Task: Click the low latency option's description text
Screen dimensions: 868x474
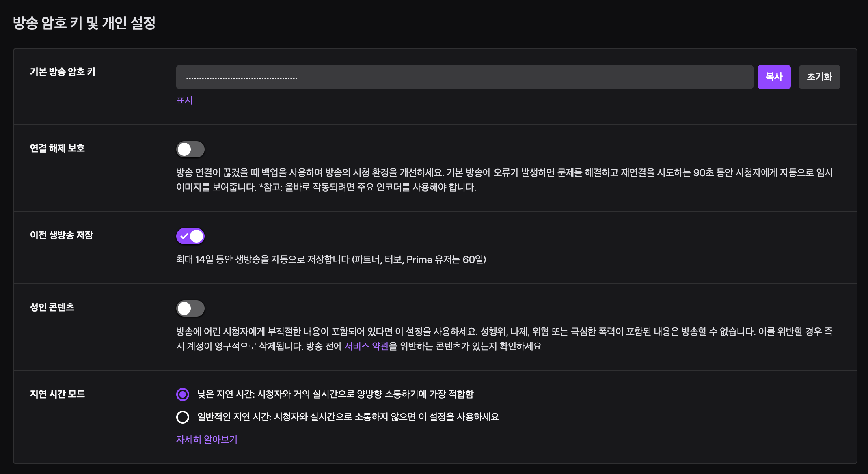Action: tap(335, 394)
